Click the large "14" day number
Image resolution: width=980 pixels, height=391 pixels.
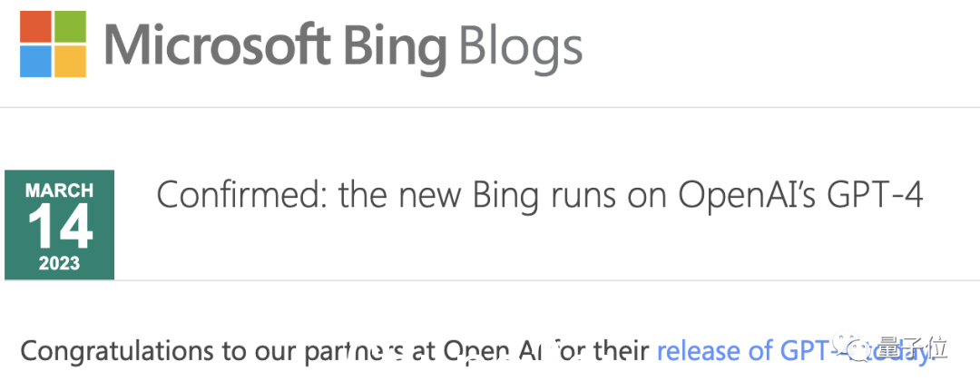60,228
